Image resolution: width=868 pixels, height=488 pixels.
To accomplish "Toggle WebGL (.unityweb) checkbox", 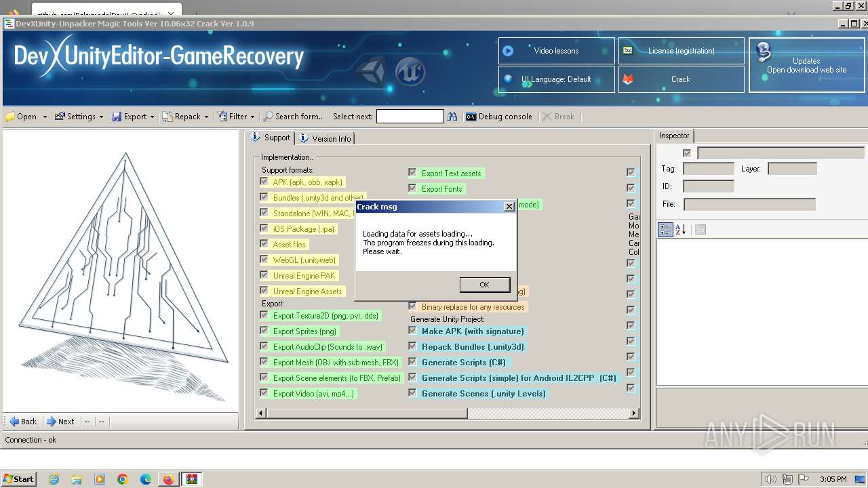I will (x=264, y=260).
